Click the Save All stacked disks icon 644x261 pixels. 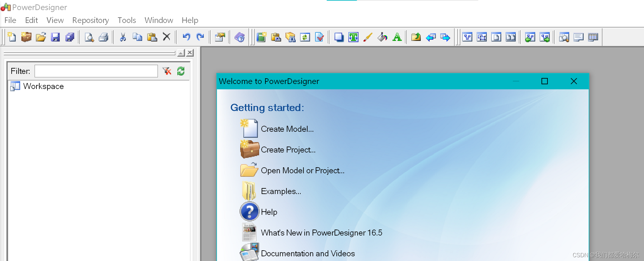click(x=70, y=37)
